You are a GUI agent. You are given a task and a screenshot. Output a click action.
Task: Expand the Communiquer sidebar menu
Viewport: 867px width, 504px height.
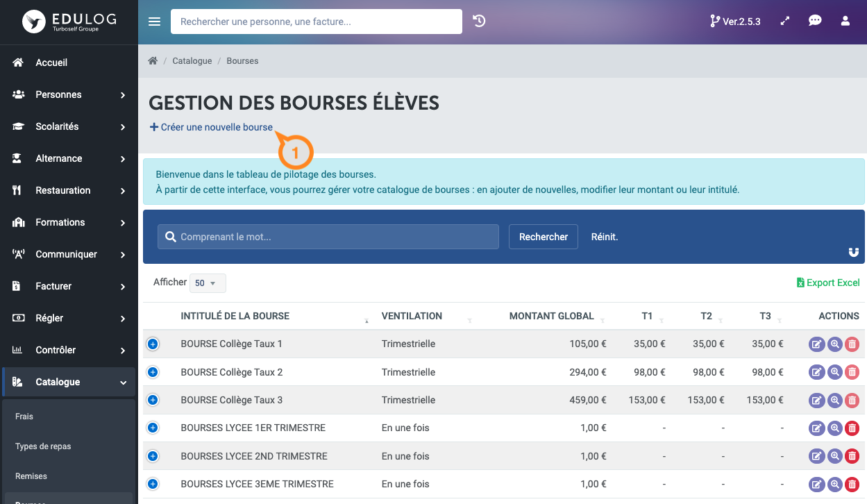69,254
